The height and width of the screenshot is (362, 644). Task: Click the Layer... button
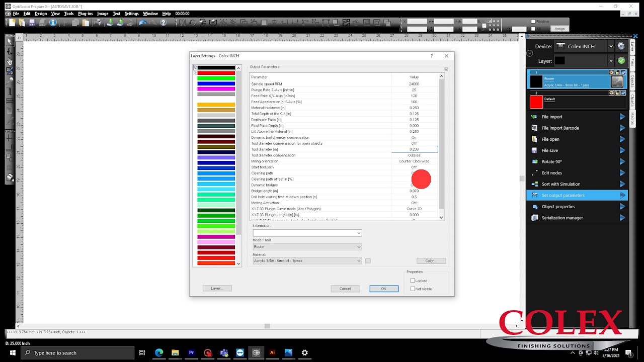pyautogui.click(x=217, y=288)
